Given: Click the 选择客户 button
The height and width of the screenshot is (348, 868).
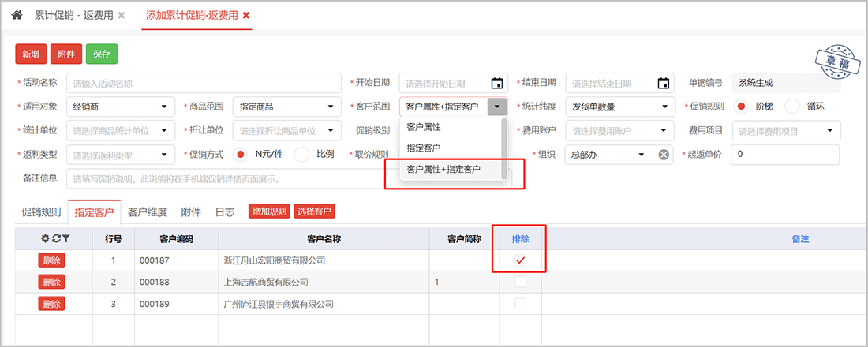Looking at the screenshot, I should 314,211.
